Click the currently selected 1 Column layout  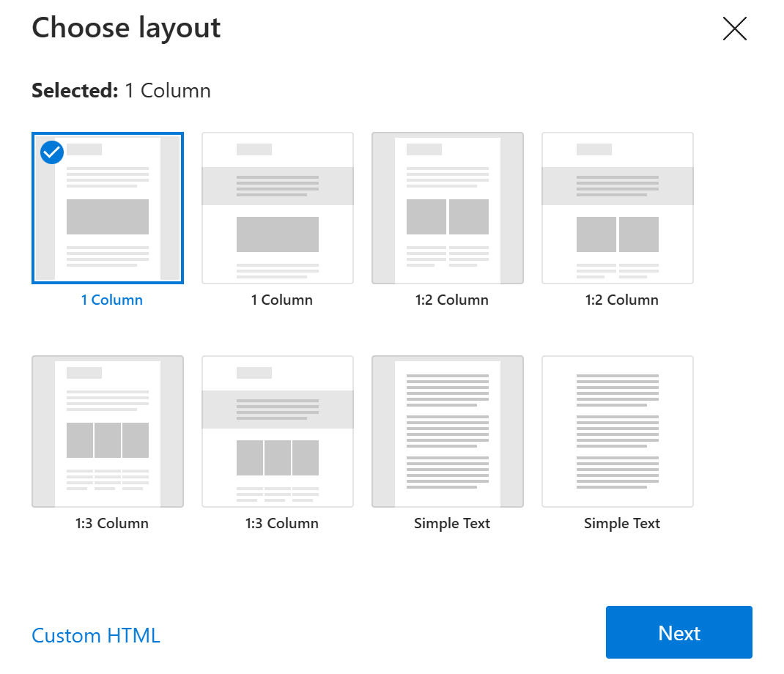click(x=107, y=208)
